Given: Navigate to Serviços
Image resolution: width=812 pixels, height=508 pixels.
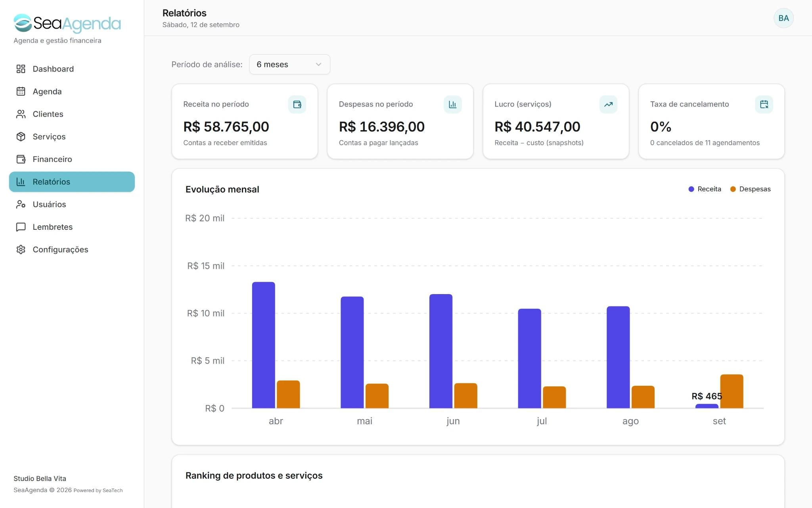Looking at the screenshot, I should click(x=72, y=137).
